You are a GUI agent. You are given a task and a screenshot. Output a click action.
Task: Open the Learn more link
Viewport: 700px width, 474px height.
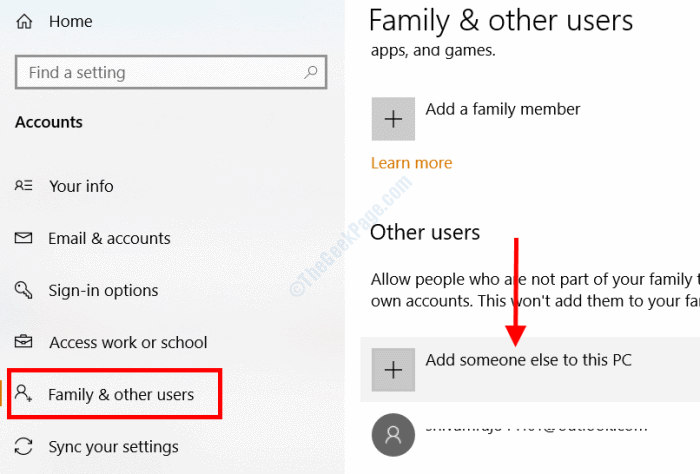(411, 163)
